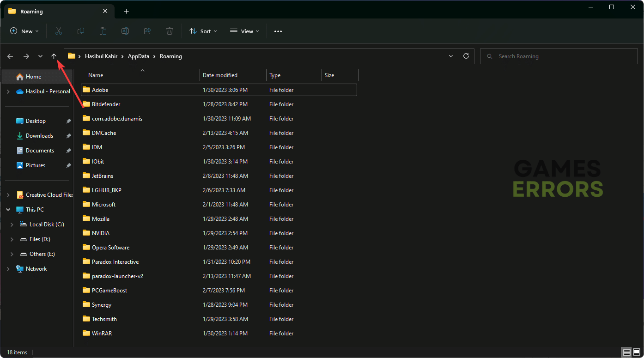Click the Cut scissors icon

point(59,31)
